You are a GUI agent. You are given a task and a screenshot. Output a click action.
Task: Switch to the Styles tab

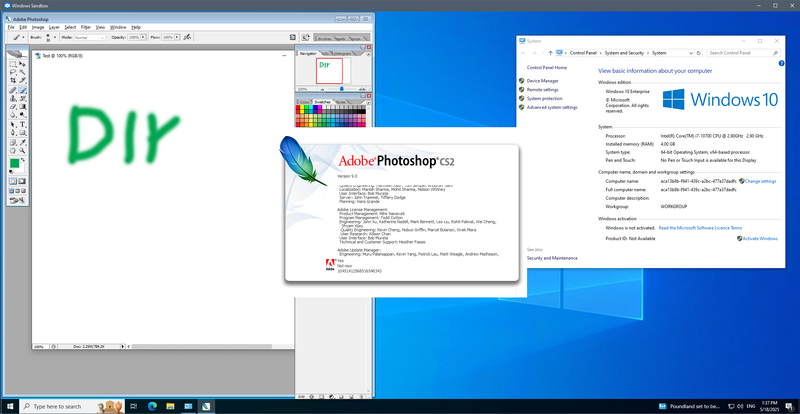[341, 102]
